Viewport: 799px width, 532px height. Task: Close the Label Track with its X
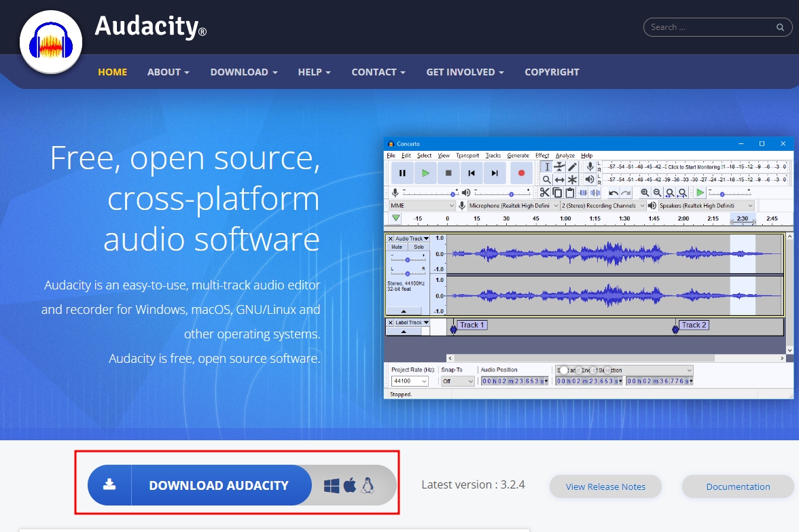tap(390, 323)
